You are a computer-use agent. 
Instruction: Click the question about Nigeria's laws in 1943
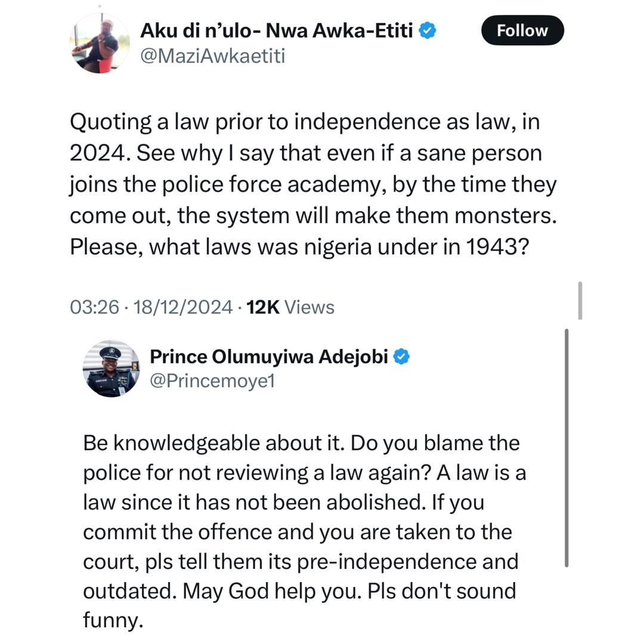pos(299,246)
